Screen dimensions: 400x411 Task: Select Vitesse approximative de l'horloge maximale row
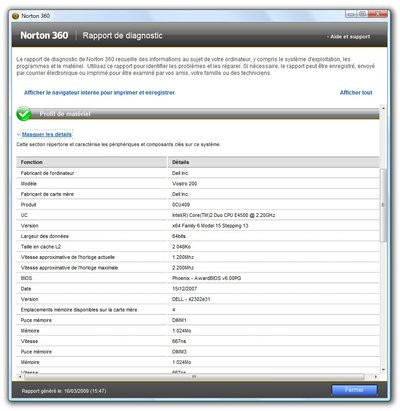coord(198,268)
